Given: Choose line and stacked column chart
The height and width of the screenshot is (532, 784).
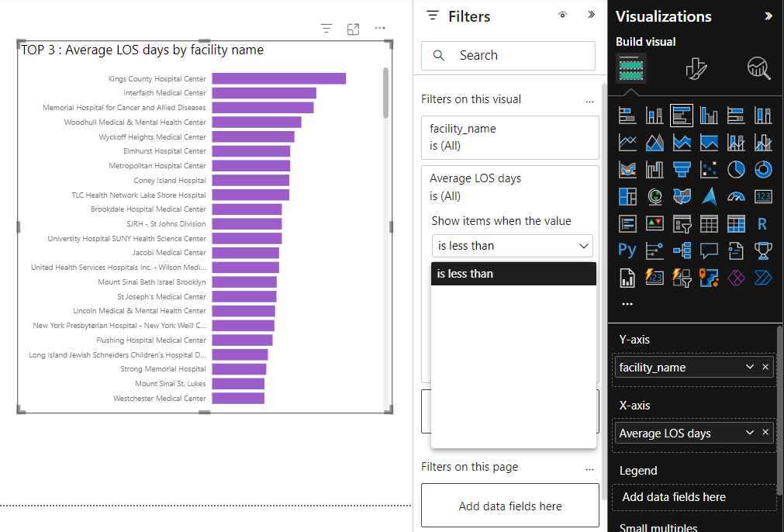Looking at the screenshot, I should (x=736, y=143).
